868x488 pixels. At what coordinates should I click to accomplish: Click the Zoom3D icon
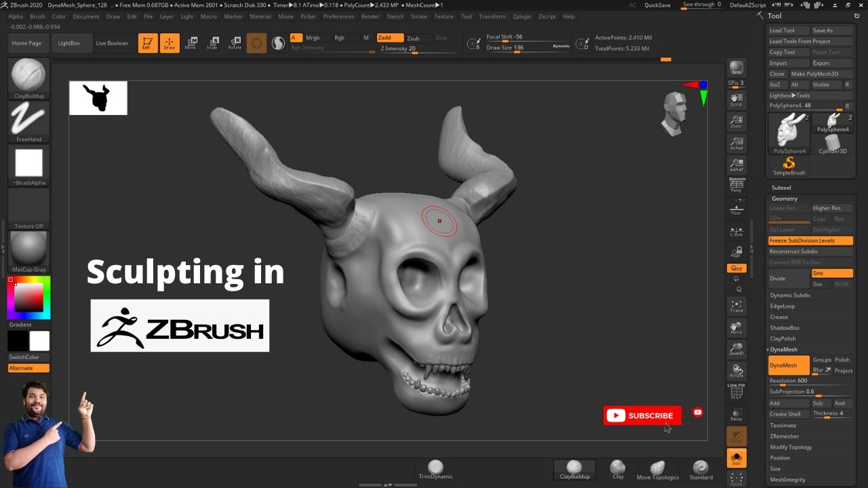point(736,350)
